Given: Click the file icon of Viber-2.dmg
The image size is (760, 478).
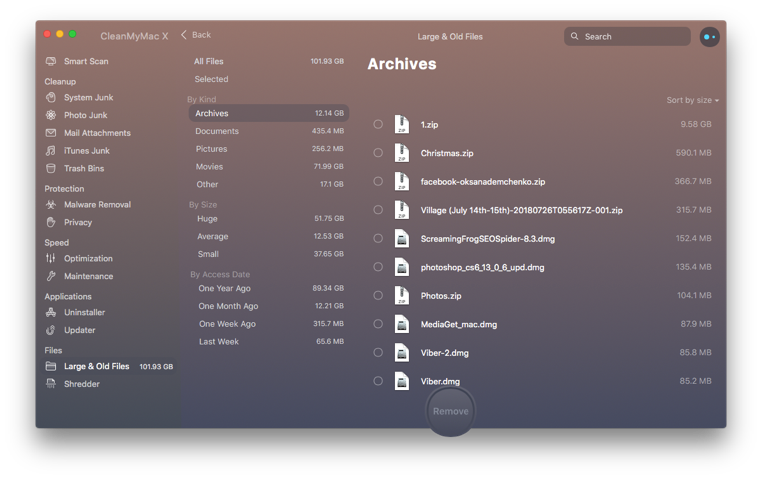Looking at the screenshot, I should tap(402, 352).
